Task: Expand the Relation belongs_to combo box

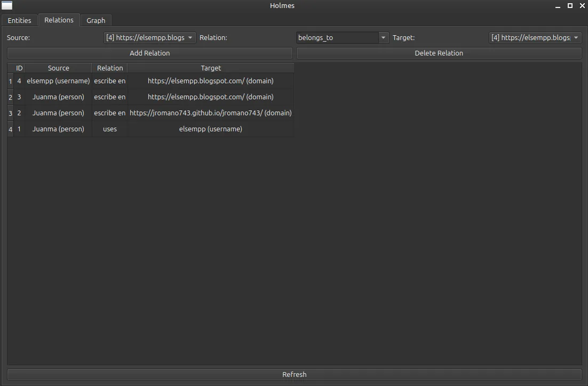Action: [x=383, y=38]
